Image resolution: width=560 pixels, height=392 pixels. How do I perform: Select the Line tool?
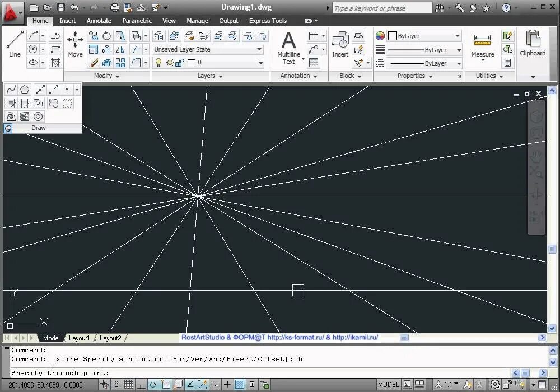pyautogui.click(x=15, y=44)
